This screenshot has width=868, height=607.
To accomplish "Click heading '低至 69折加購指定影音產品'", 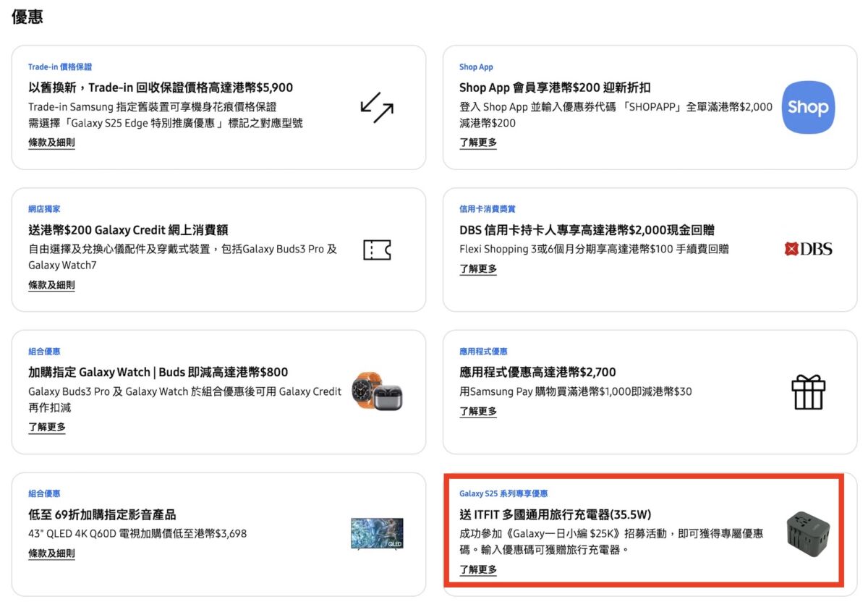I will (102, 515).
